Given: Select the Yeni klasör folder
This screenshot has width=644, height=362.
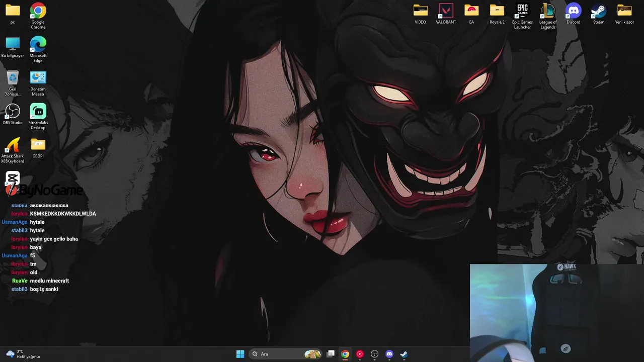Looking at the screenshot, I should tap(624, 14).
